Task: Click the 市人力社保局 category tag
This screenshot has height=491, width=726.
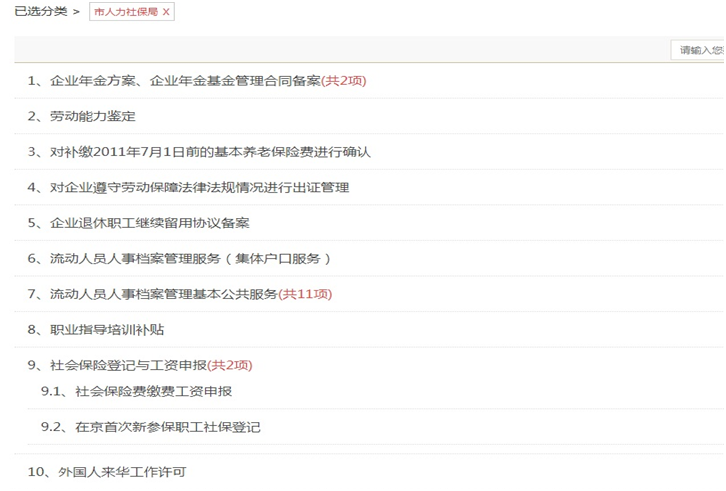Action: tap(125, 12)
